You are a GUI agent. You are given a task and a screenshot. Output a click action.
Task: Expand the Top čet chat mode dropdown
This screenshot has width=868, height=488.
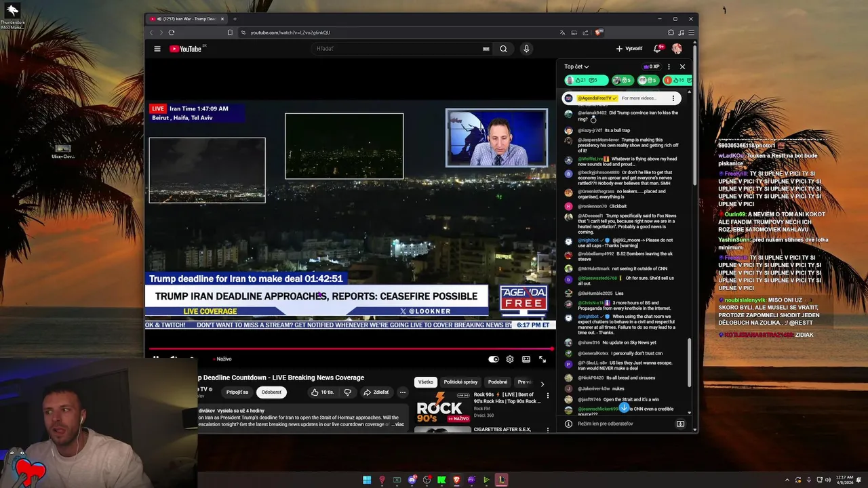576,66
